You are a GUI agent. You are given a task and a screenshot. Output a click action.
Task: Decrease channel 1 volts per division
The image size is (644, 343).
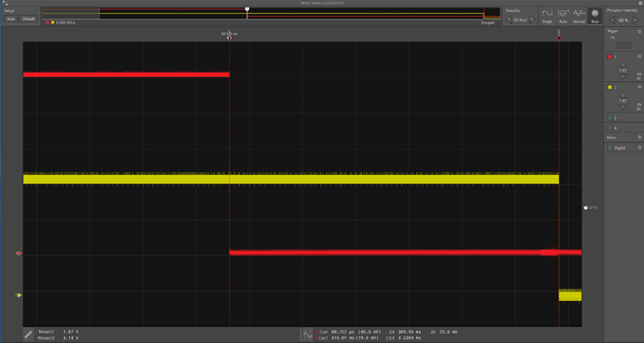tap(623, 77)
